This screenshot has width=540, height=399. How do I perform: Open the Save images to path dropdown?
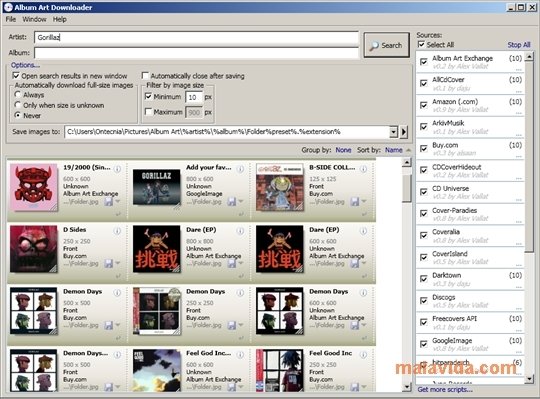click(x=394, y=132)
